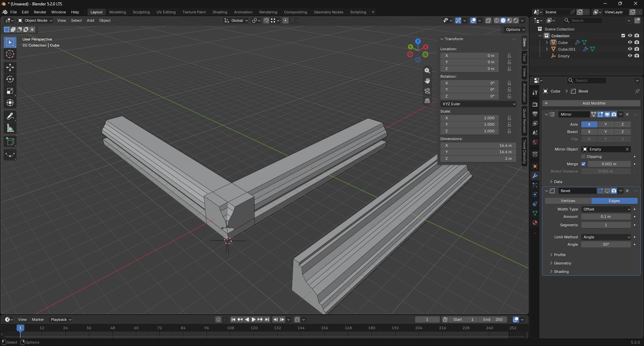Uncheck the Merge checkbox

click(583, 164)
